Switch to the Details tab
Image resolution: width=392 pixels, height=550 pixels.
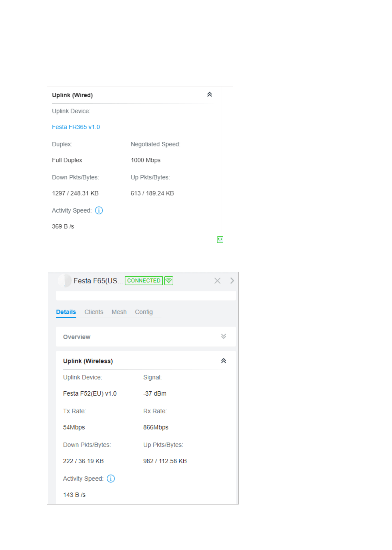pyautogui.click(x=66, y=312)
